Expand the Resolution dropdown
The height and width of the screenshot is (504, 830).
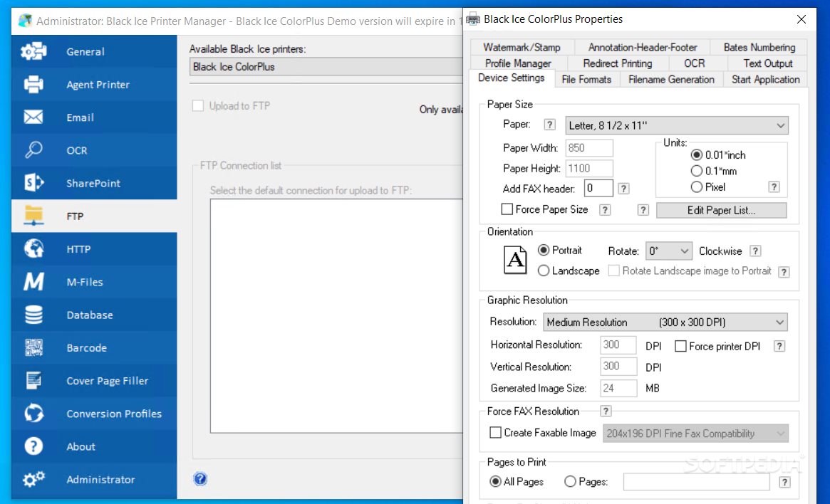665,322
